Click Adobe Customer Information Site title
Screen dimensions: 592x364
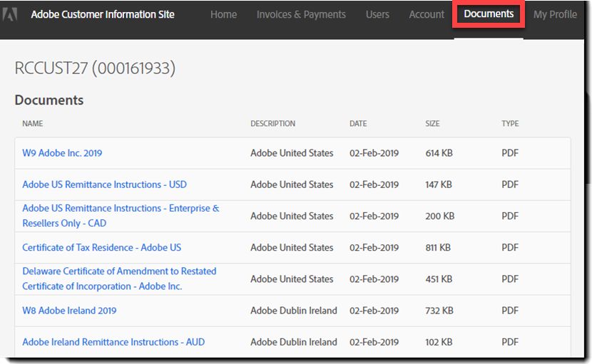(103, 14)
